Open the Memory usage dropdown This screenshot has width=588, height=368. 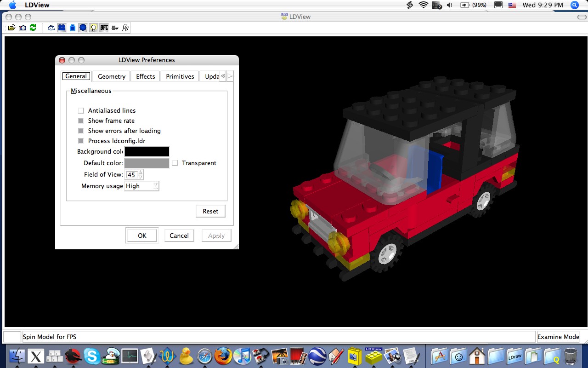point(141,186)
